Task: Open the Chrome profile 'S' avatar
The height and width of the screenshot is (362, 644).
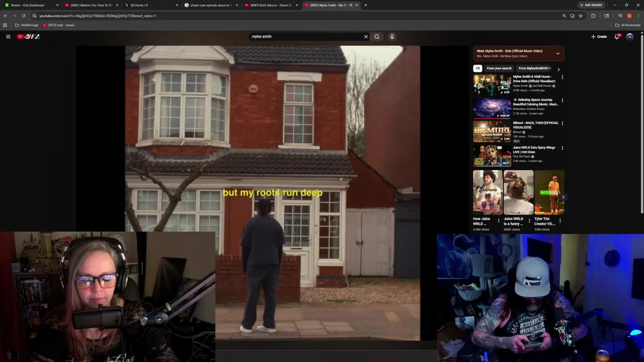Action: (x=629, y=16)
